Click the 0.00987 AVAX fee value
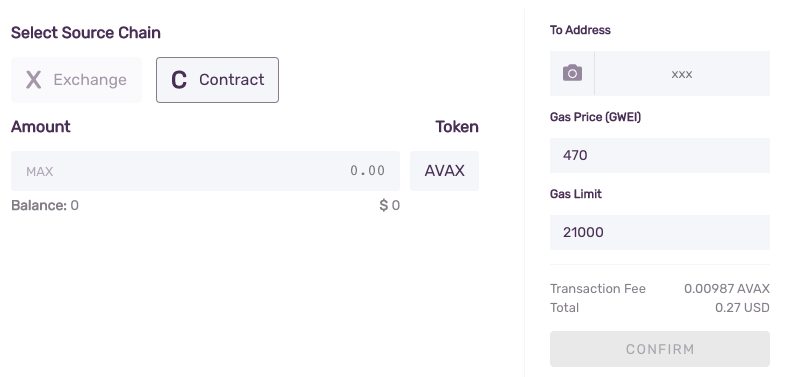The image size is (785, 377). coord(727,288)
